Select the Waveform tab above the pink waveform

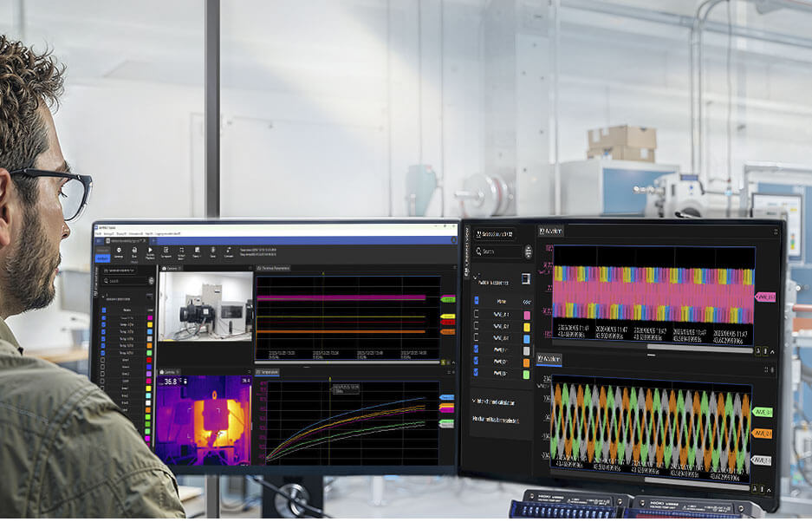(550, 232)
